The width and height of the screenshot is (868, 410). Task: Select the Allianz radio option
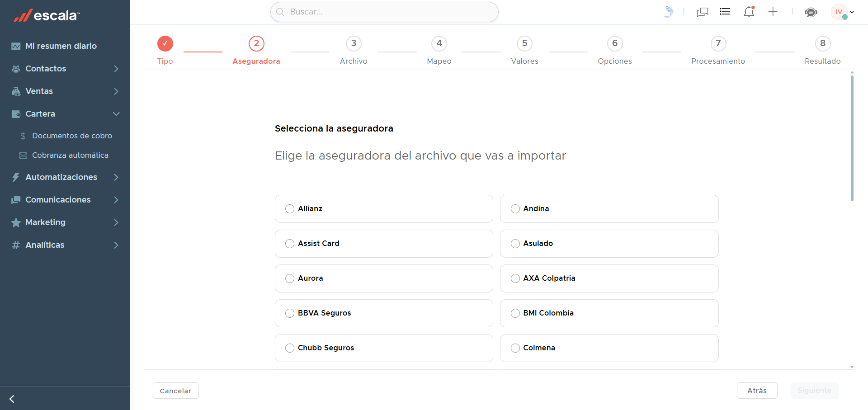(290, 209)
